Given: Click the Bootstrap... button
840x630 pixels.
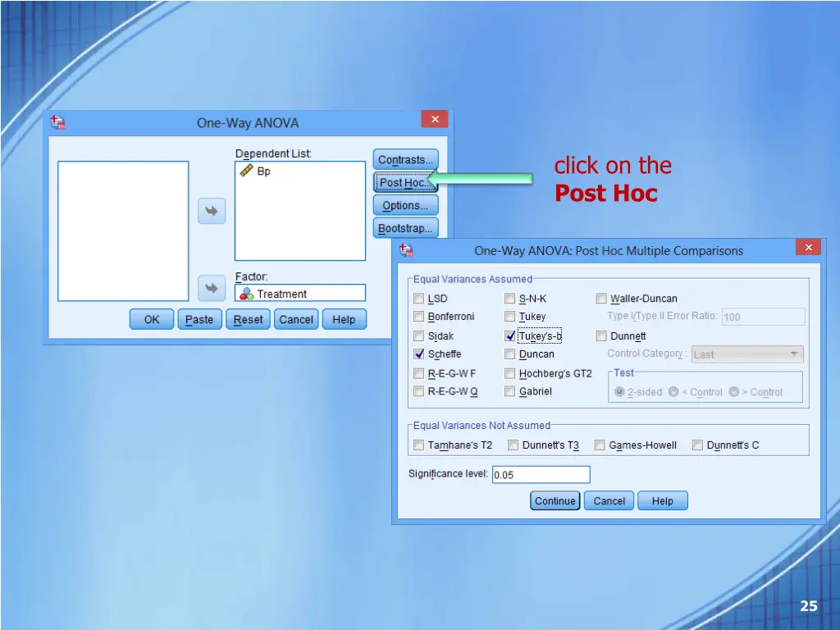Looking at the screenshot, I should (x=405, y=228).
